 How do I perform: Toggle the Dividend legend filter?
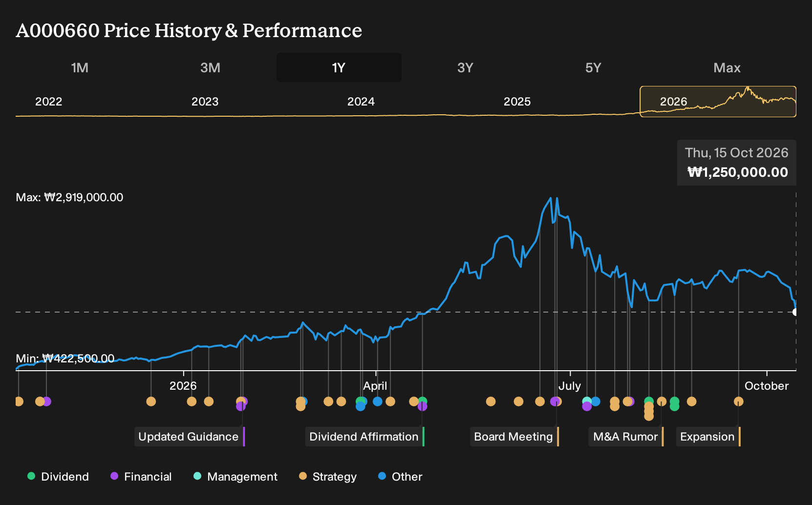click(x=58, y=477)
